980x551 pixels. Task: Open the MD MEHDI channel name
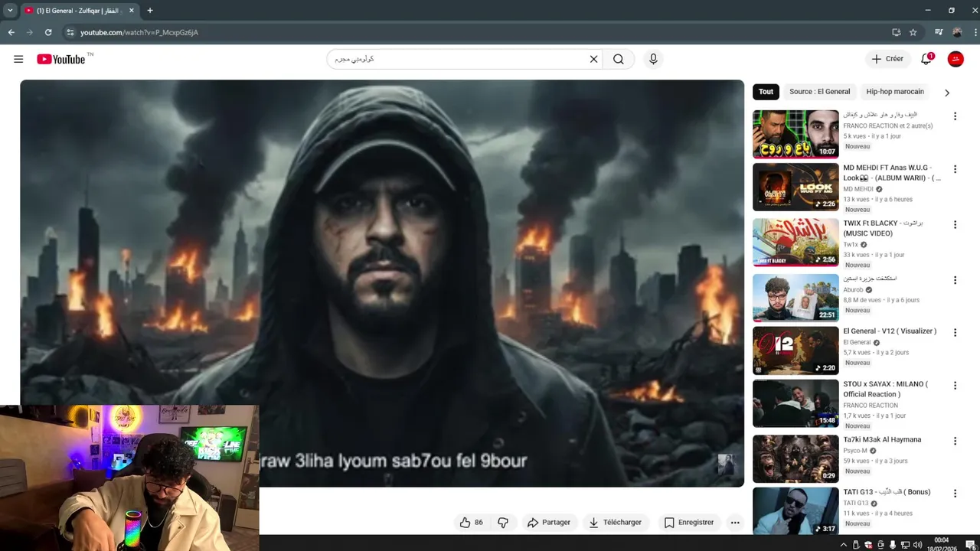[858, 189]
